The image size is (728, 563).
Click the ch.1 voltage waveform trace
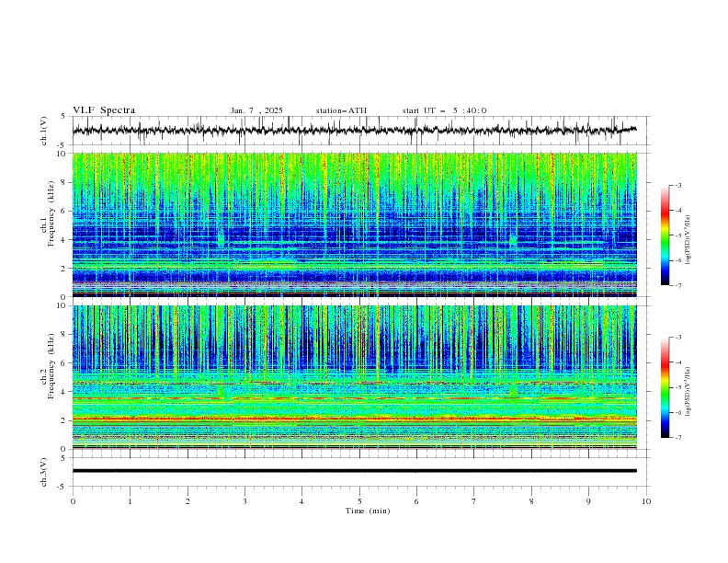coord(354,131)
